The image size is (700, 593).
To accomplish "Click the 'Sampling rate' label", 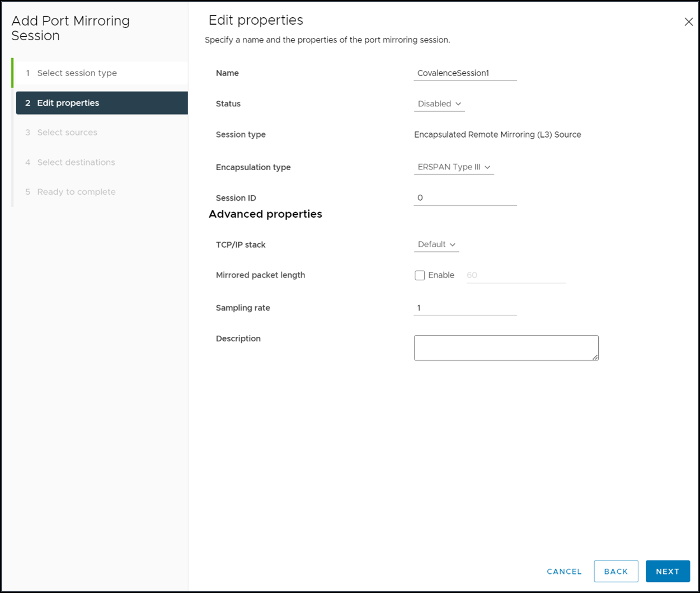I will 243,308.
